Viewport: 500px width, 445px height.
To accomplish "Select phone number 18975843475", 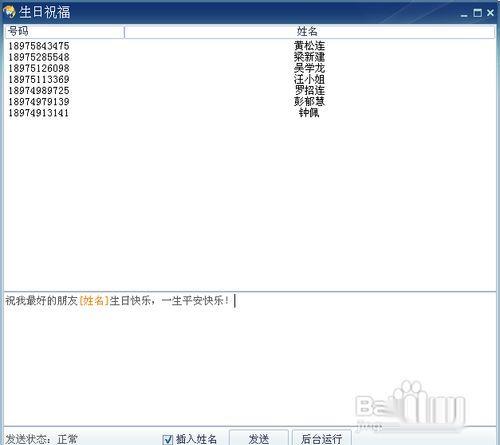I will tap(39, 46).
